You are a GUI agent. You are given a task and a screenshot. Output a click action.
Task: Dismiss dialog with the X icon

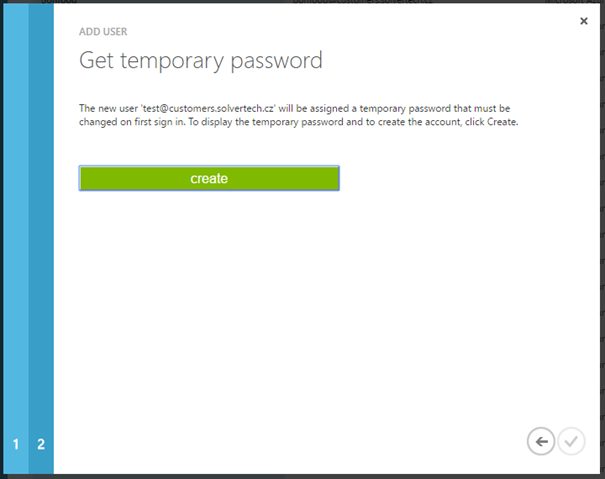coord(584,21)
